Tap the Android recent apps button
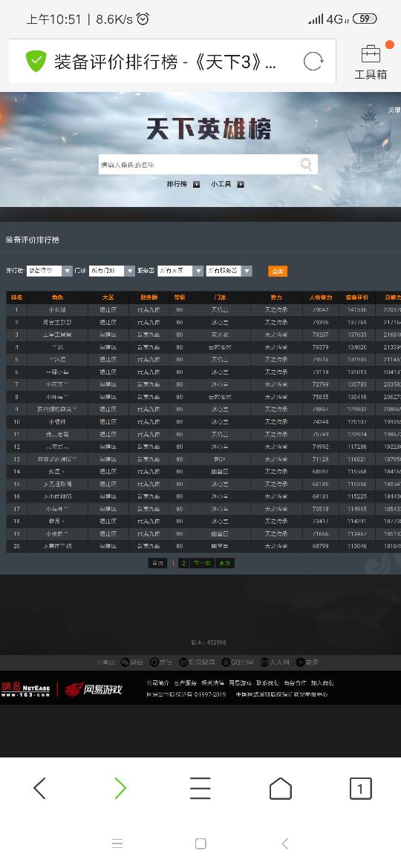401x868 pixels. pos(117,844)
